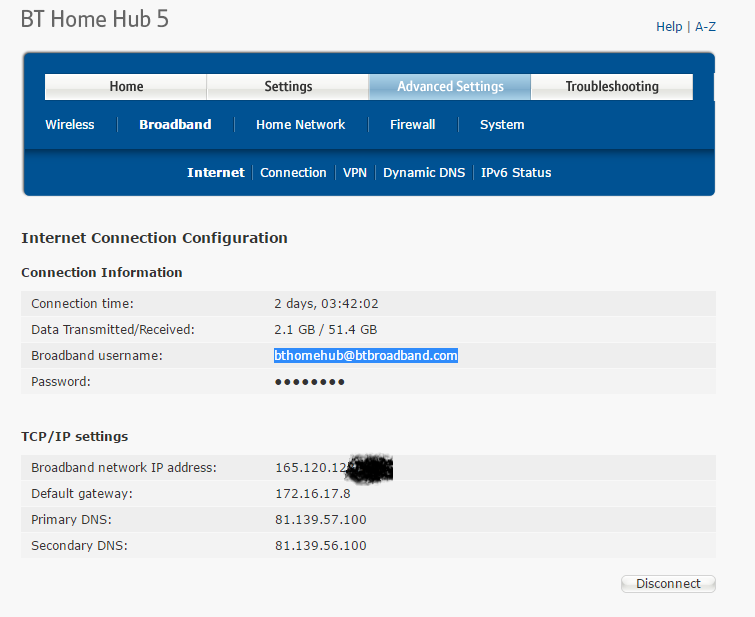Click the Default gateway label

coord(82,494)
